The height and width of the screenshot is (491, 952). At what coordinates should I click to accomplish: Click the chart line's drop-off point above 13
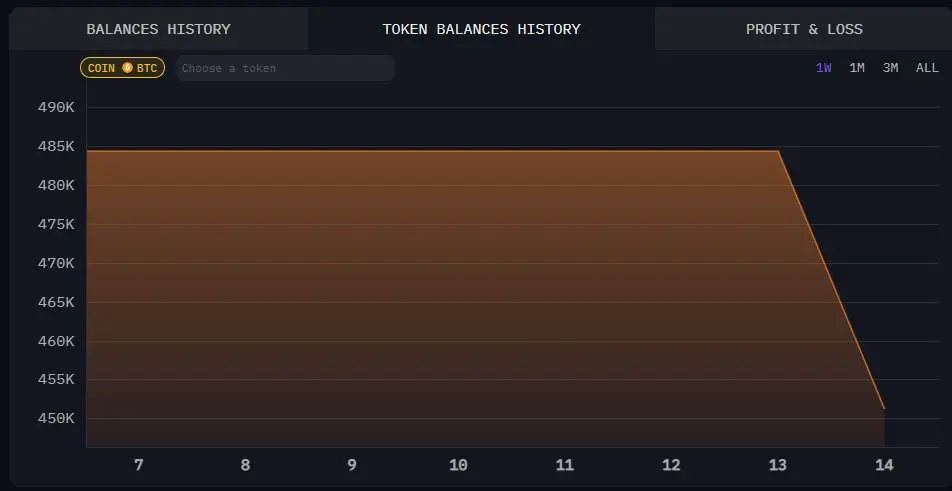tap(778, 151)
